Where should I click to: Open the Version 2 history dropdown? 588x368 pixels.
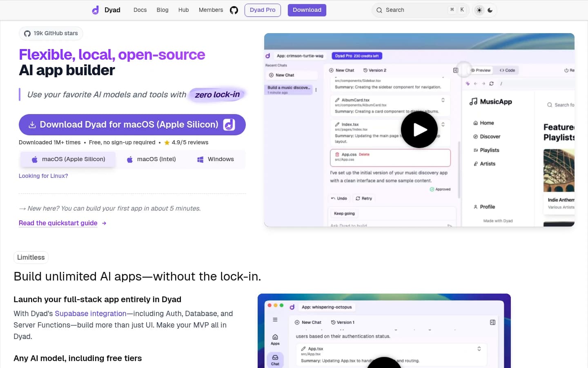(x=375, y=70)
